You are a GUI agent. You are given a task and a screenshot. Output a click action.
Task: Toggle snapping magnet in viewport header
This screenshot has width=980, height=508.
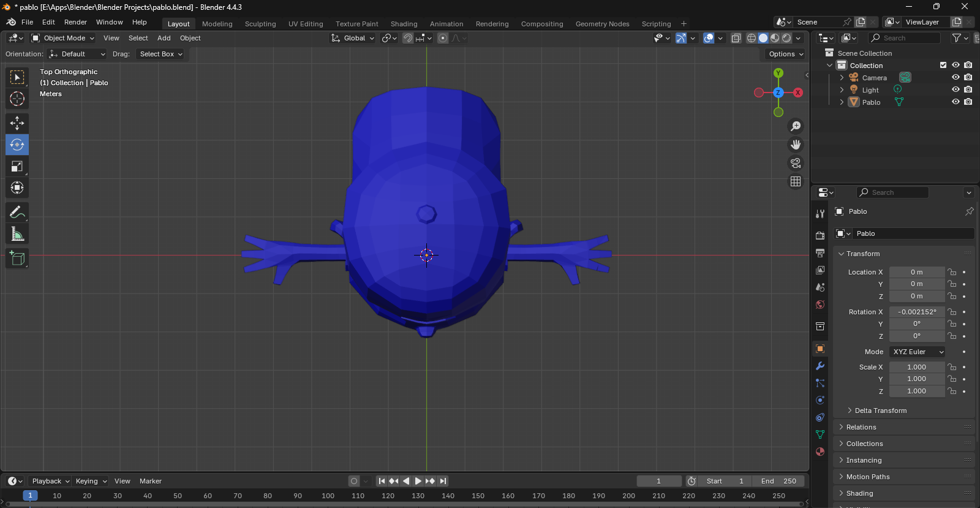408,38
